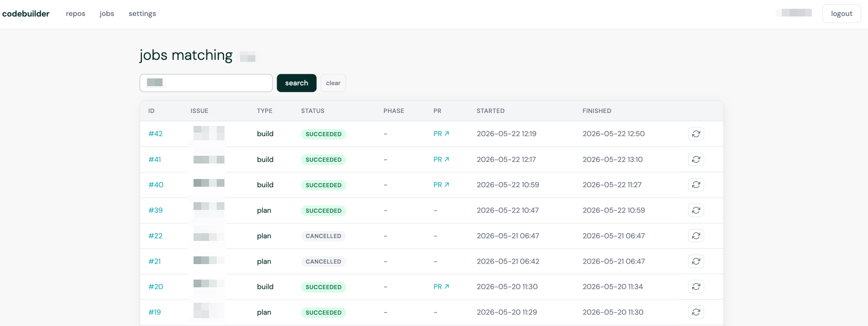Open job #21 details

click(155, 262)
